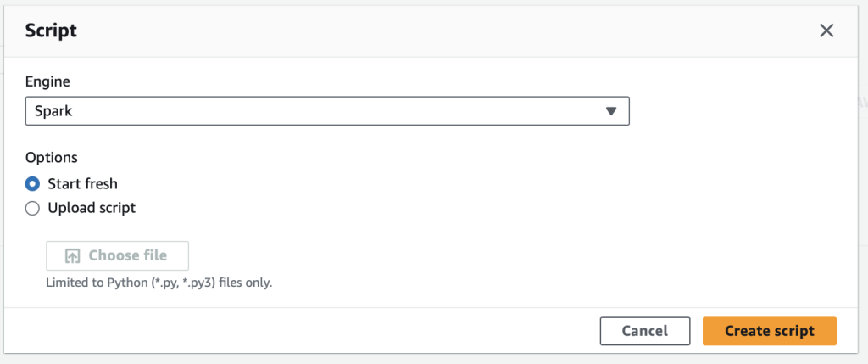The image size is (868, 364).
Task: Select the Upload script radio button
Action: 32,208
